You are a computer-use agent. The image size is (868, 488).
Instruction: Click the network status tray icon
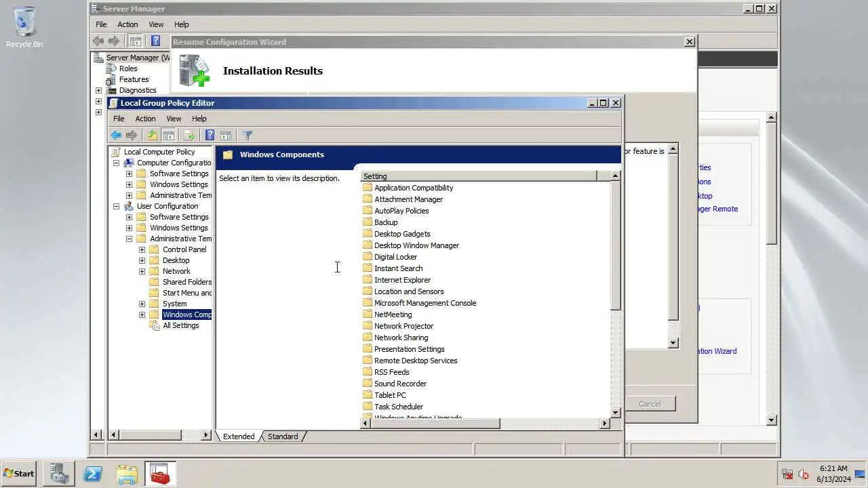click(x=788, y=474)
